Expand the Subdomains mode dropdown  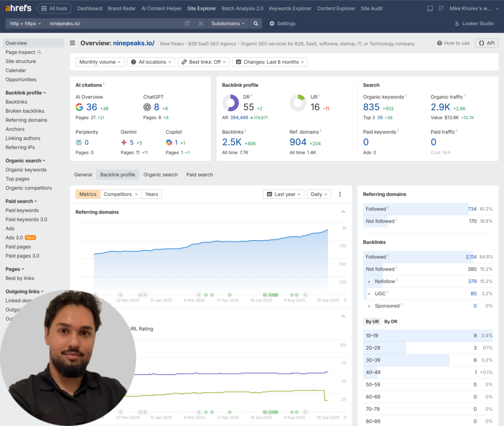228,24
